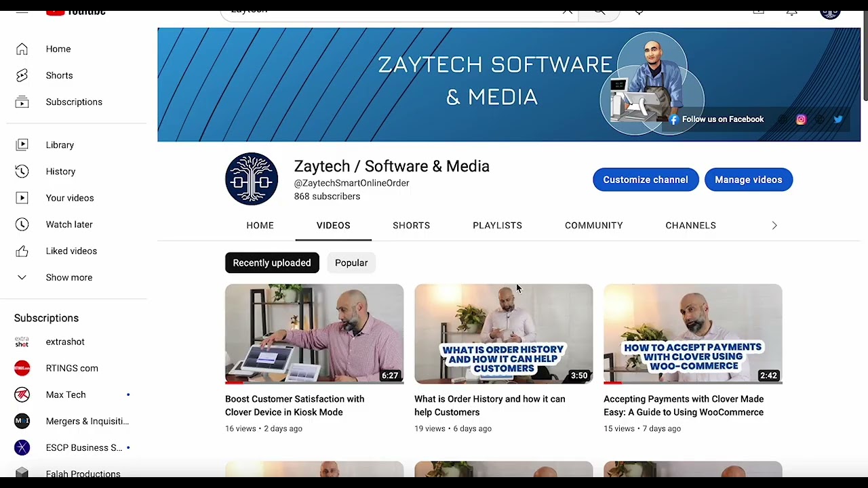868x488 pixels.
Task: Open the Max Tech channel avatar
Action: [x=22, y=394]
